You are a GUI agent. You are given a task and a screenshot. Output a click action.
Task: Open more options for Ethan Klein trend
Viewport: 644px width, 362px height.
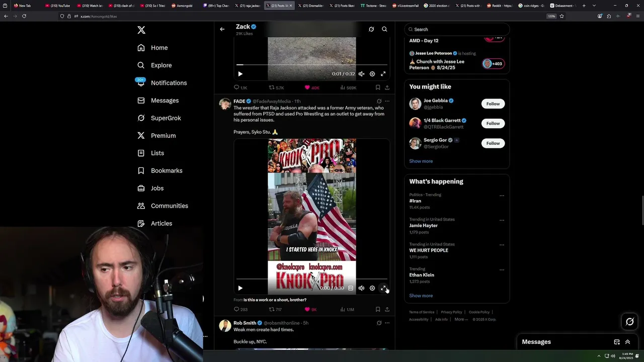pos(502,269)
